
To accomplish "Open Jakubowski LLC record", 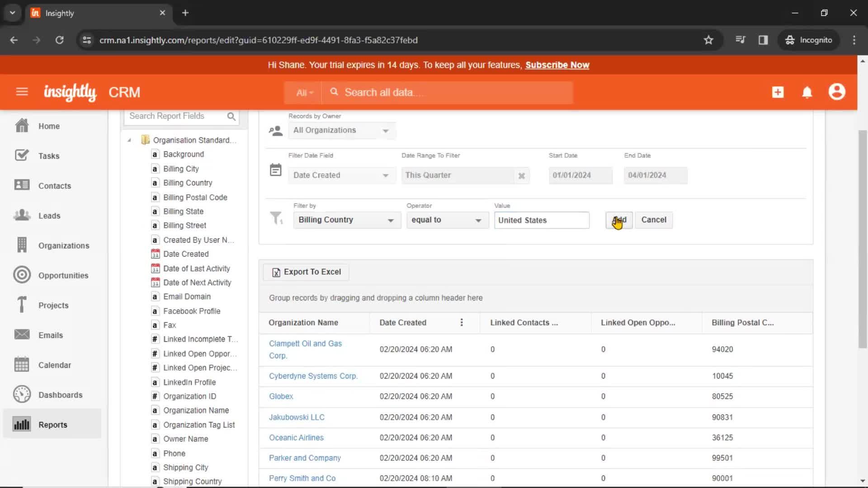I will point(297,417).
